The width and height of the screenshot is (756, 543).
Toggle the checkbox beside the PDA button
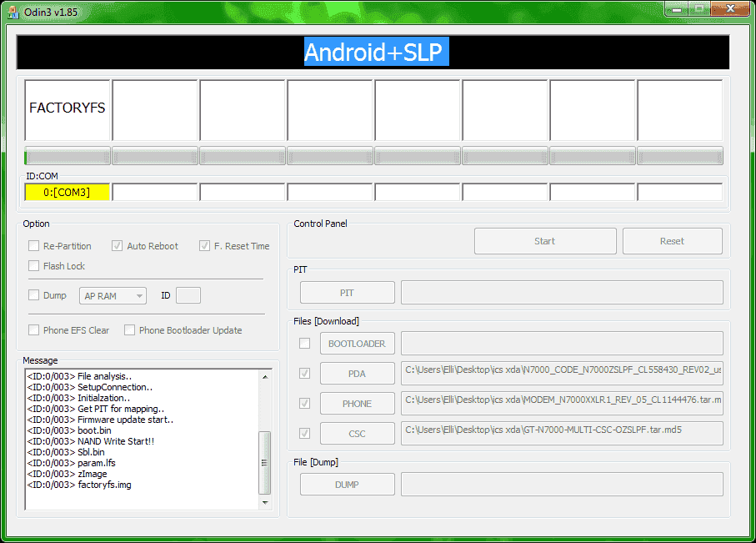coord(305,373)
